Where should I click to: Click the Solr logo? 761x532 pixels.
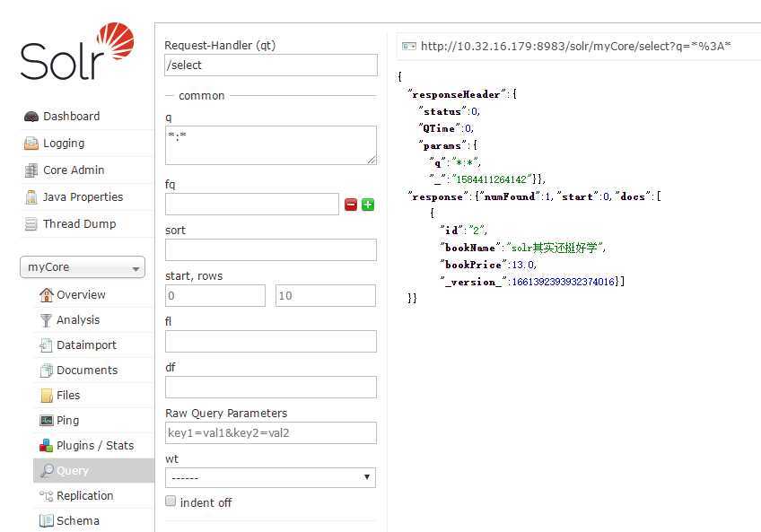pyautogui.click(x=77, y=51)
